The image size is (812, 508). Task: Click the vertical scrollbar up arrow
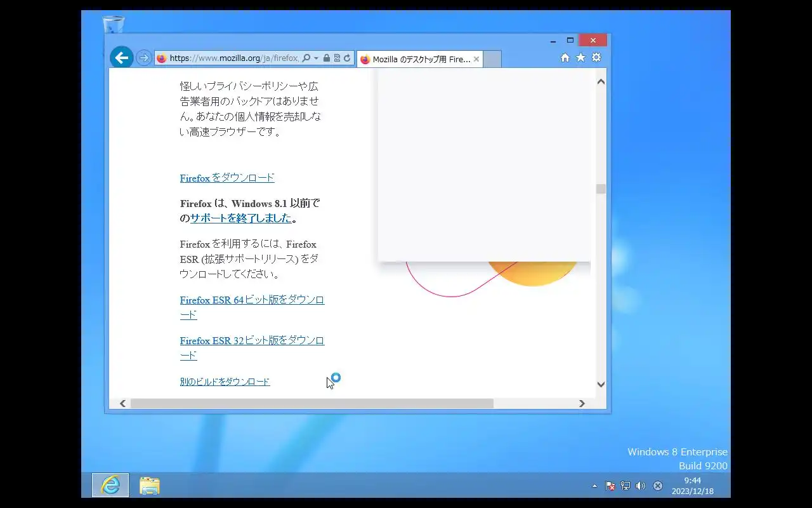pos(601,81)
